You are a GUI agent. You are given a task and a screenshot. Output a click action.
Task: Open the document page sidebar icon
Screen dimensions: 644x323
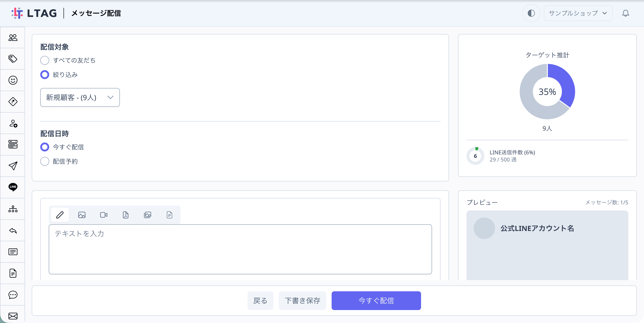point(13,273)
